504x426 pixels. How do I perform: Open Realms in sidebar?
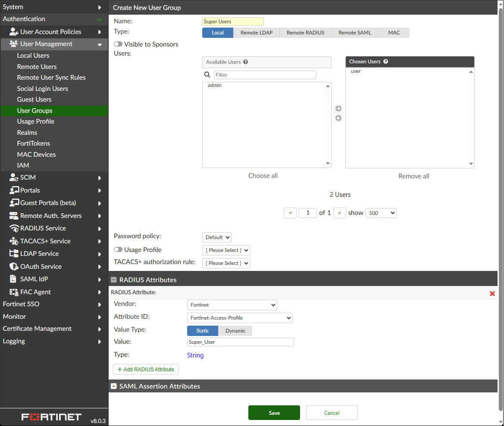pos(27,133)
